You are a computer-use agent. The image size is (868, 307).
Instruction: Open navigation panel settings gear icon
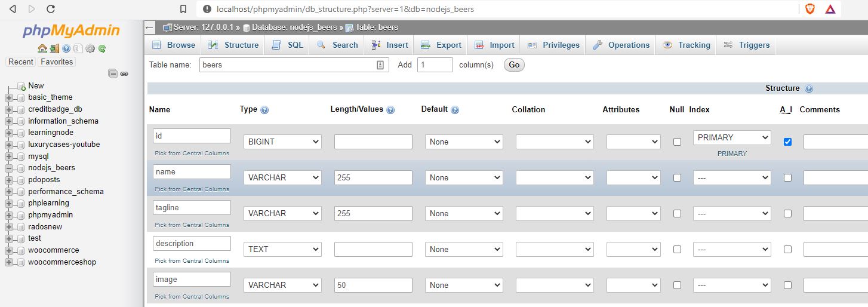point(90,49)
